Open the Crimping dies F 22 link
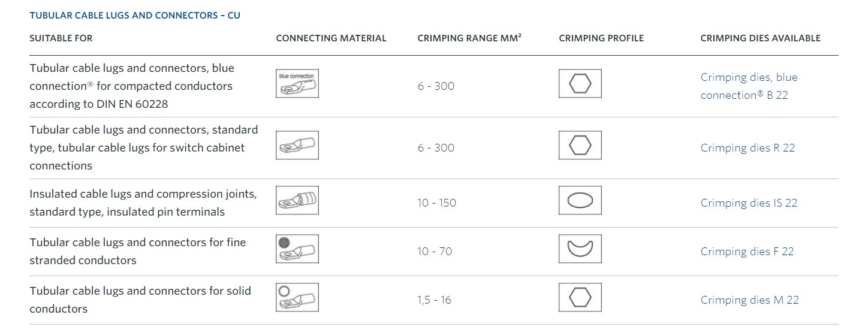868x330 pixels. pyautogui.click(x=747, y=252)
